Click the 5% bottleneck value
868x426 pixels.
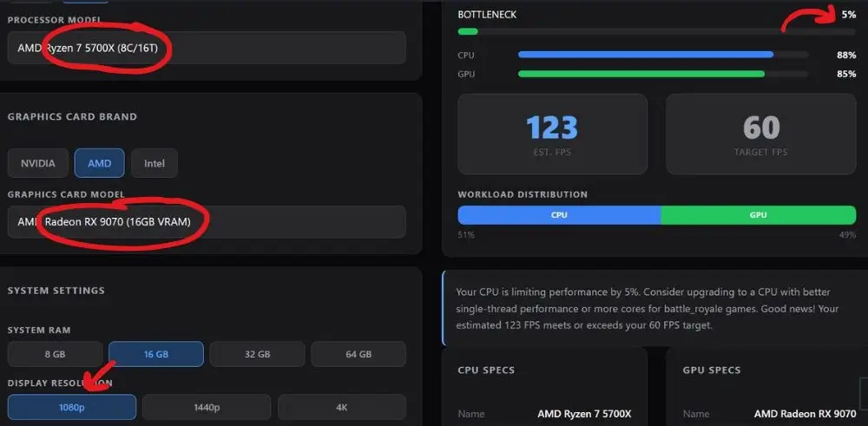pyautogui.click(x=849, y=15)
